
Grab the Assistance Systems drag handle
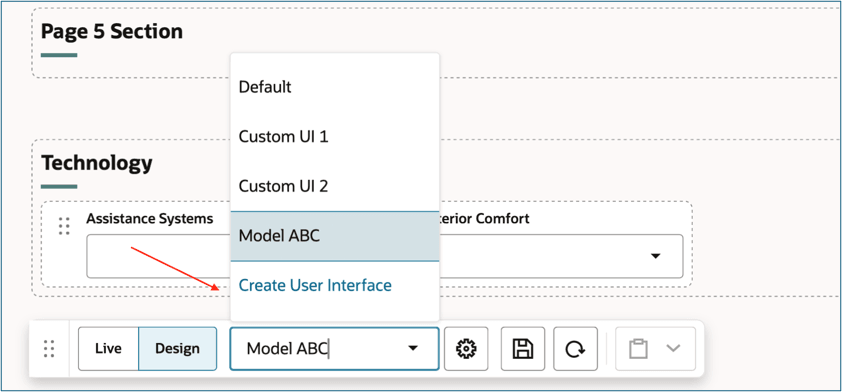point(64,226)
